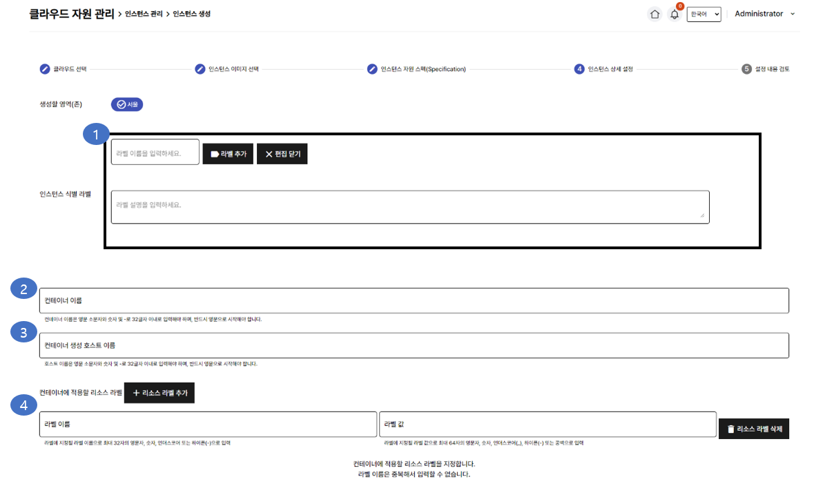Toggle the 서울 zone selection chip
Screen dimensions: 814x504
(x=127, y=104)
